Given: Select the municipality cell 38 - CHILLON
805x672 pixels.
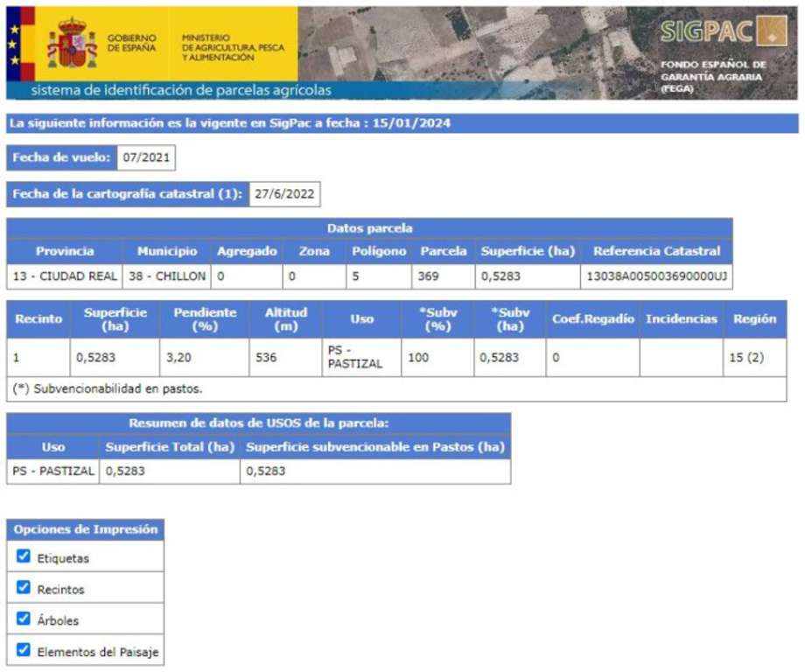Looking at the screenshot, I should pos(171,276).
